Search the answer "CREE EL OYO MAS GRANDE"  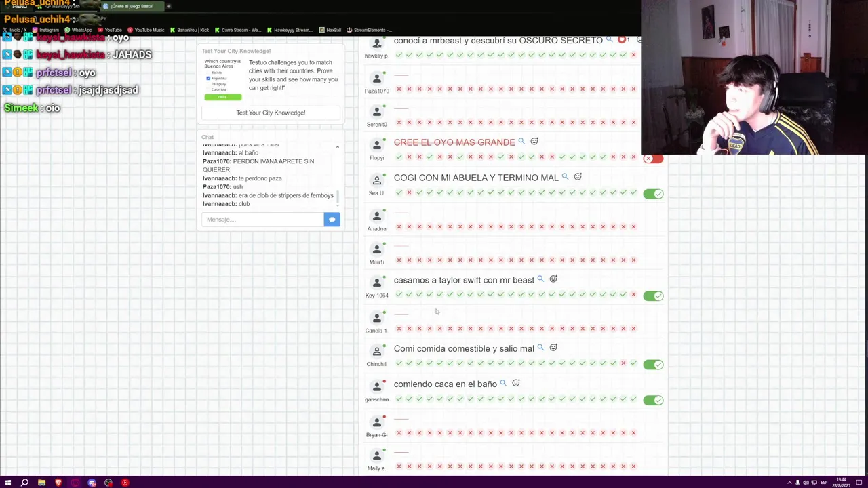(521, 142)
